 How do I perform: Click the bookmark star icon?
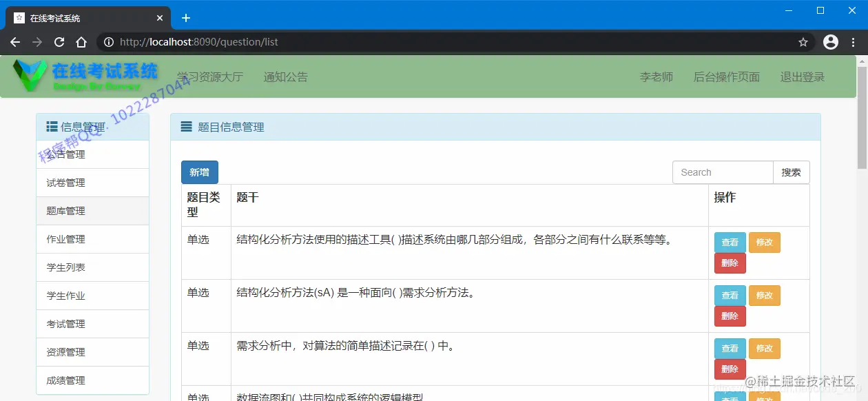click(803, 41)
